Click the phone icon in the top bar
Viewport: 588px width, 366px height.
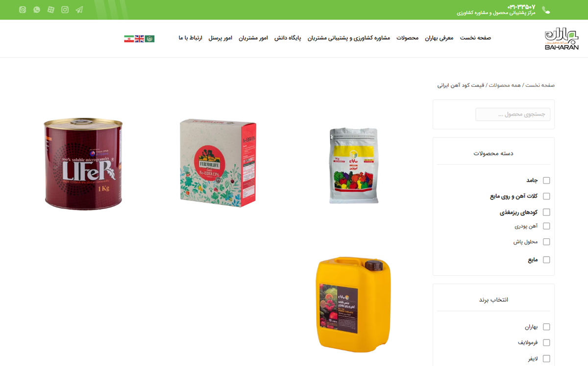(546, 10)
